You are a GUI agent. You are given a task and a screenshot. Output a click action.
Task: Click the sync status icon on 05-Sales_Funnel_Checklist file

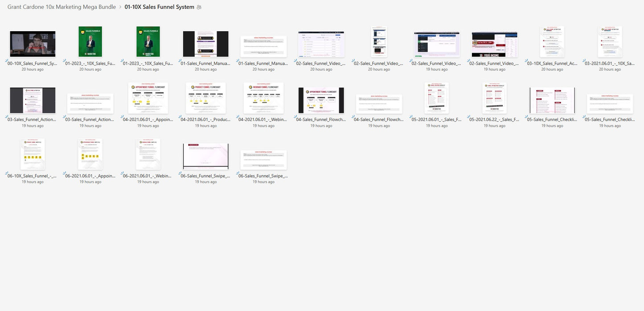pos(526,117)
